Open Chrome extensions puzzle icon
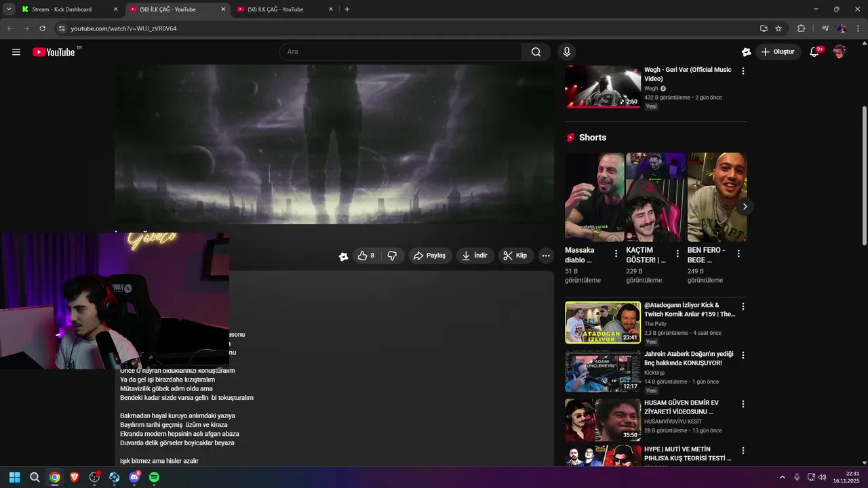Image resolution: width=868 pixels, height=488 pixels. point(801,28)
